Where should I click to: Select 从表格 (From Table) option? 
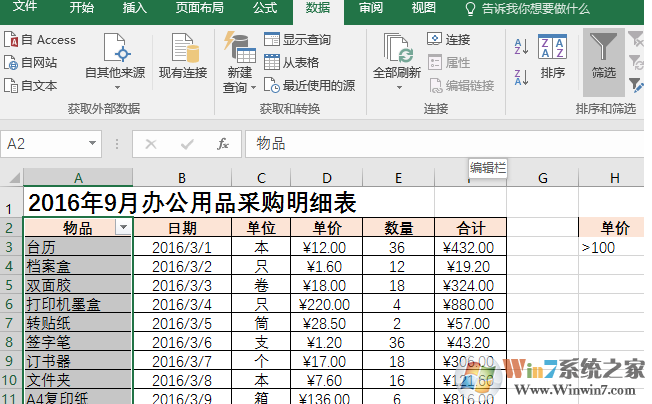coord(291,63)
